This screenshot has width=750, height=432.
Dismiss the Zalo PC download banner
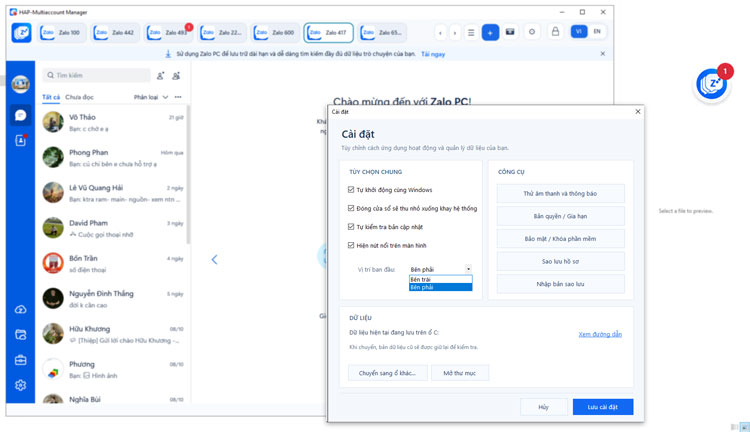[603, 54]
